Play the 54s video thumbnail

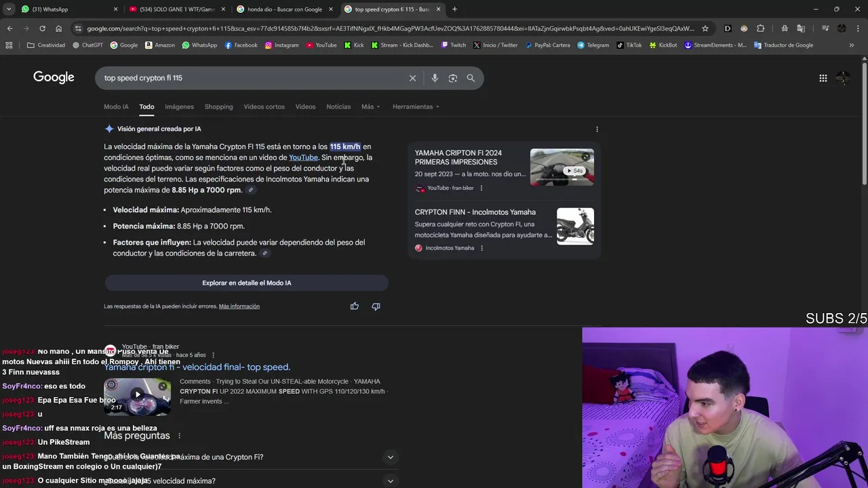tap(561, 167)
